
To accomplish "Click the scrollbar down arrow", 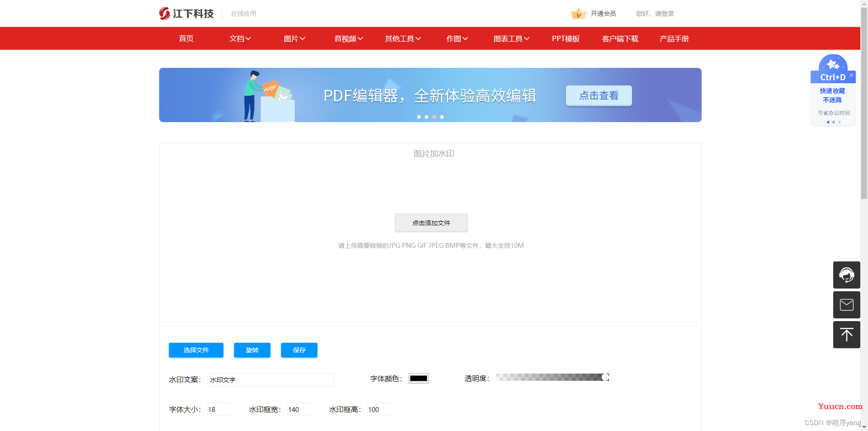I will [864, 427].
